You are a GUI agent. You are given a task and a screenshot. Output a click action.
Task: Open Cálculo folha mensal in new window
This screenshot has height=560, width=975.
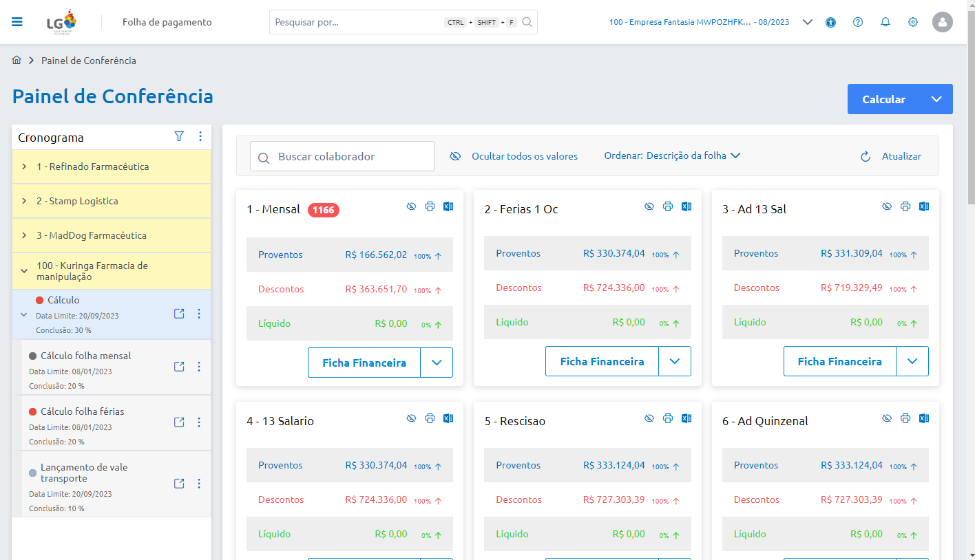pos(179,367)
